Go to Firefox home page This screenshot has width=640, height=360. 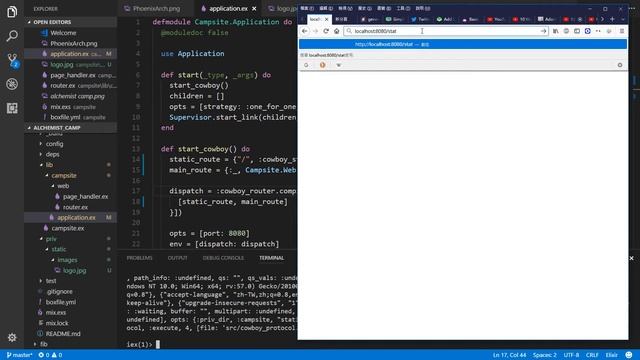(336, 31)
